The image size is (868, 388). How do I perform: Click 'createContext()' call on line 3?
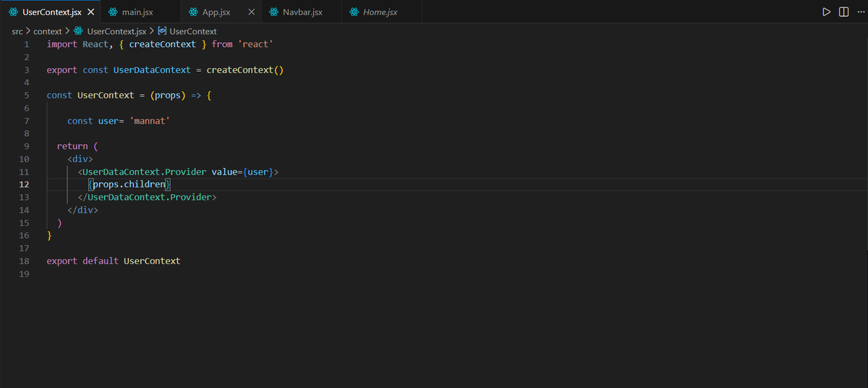[245, 69]
